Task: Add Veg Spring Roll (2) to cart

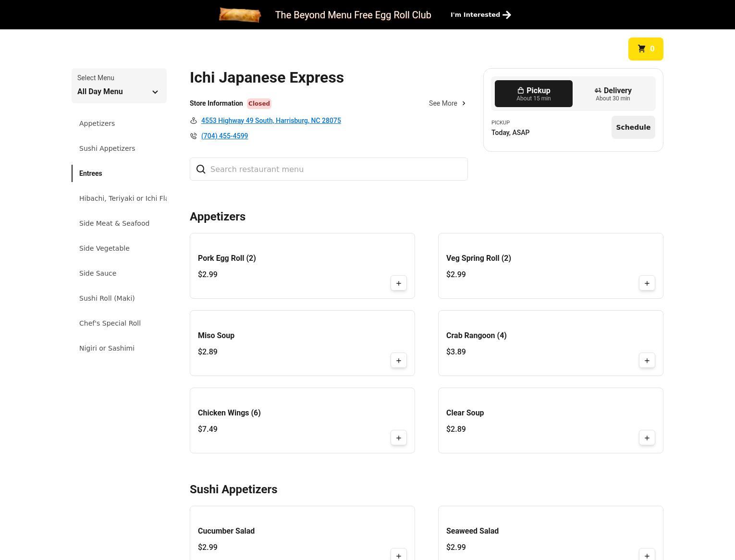Action: coord(647,283)
